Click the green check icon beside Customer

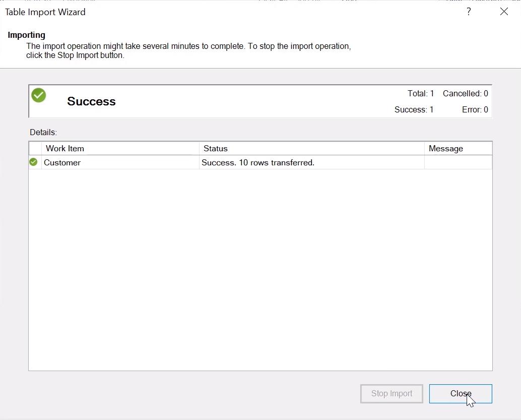33,162
